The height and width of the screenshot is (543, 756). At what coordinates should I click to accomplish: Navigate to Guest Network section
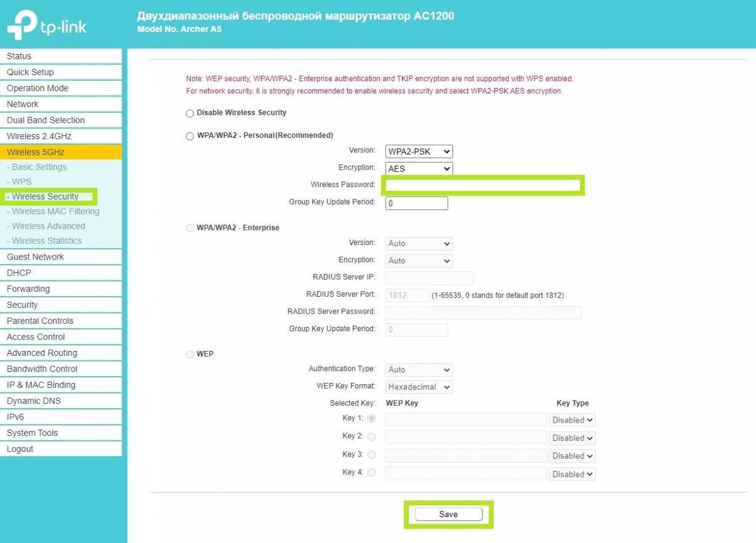[x=35, y=257]
